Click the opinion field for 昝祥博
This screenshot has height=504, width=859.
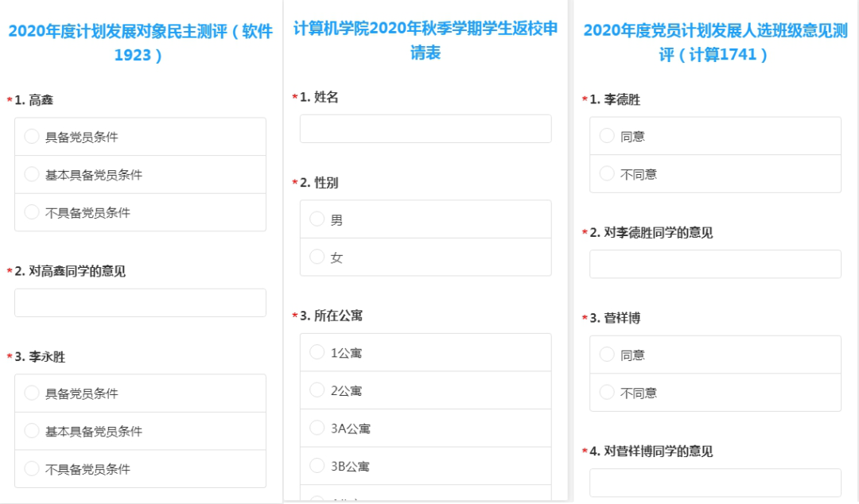coord(714,481)
